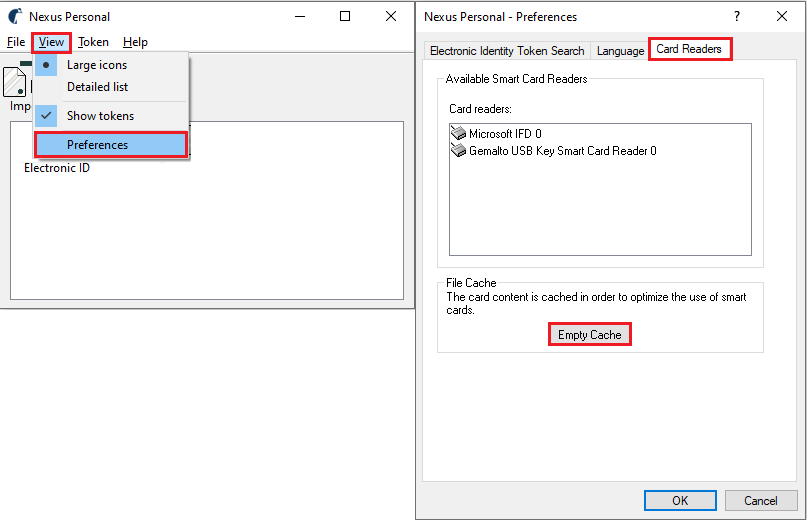The height and width of the screenshot is (520, 807).
Task: Switch to Detailed list view
Action: 97,87
